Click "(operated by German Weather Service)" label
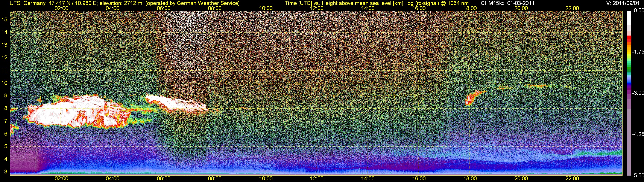This screenshot has height=182, width=644. pos(193,3)
